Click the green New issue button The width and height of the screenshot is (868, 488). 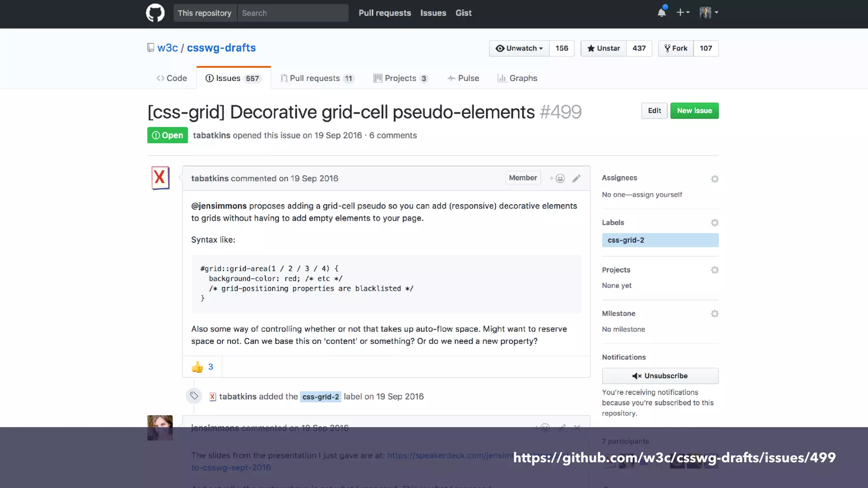coord(694,111)
